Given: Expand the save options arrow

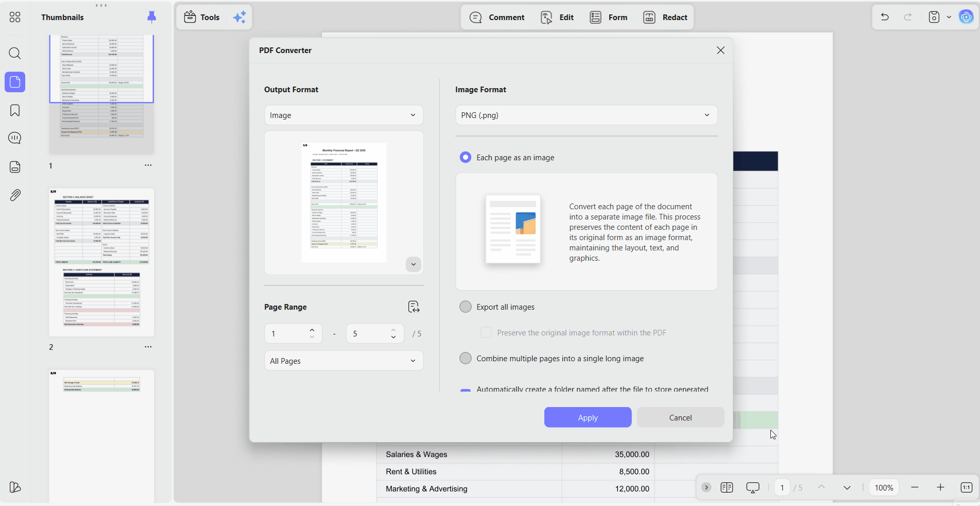Looking at the screenshot, I should [949, 17].
